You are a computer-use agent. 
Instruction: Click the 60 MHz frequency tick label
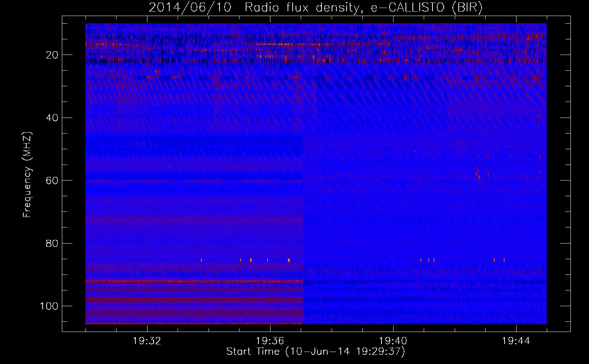pyautogui.click(x=52, y=181)
